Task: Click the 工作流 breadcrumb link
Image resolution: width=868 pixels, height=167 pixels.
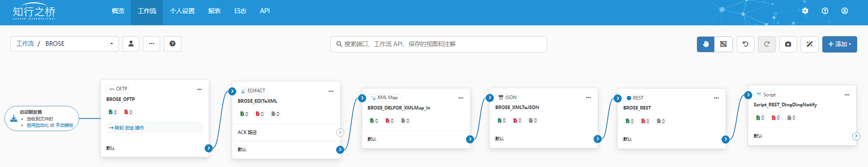Action: (25, 44)
